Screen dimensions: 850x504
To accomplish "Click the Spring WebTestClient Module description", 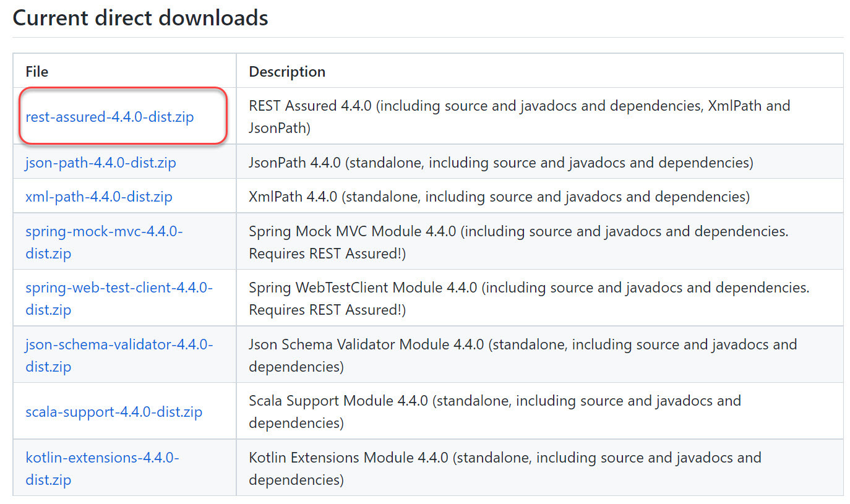I will (x=530, y=299).
